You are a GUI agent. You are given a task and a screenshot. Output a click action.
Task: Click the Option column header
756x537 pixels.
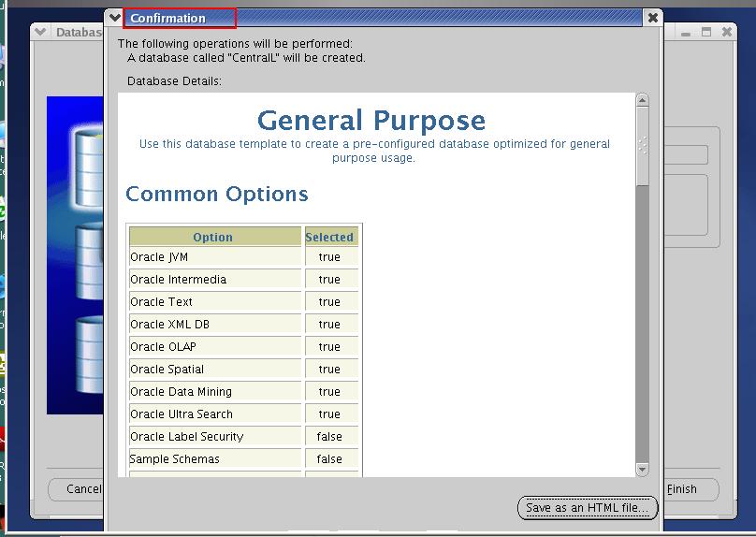click(x=213, y=237)
